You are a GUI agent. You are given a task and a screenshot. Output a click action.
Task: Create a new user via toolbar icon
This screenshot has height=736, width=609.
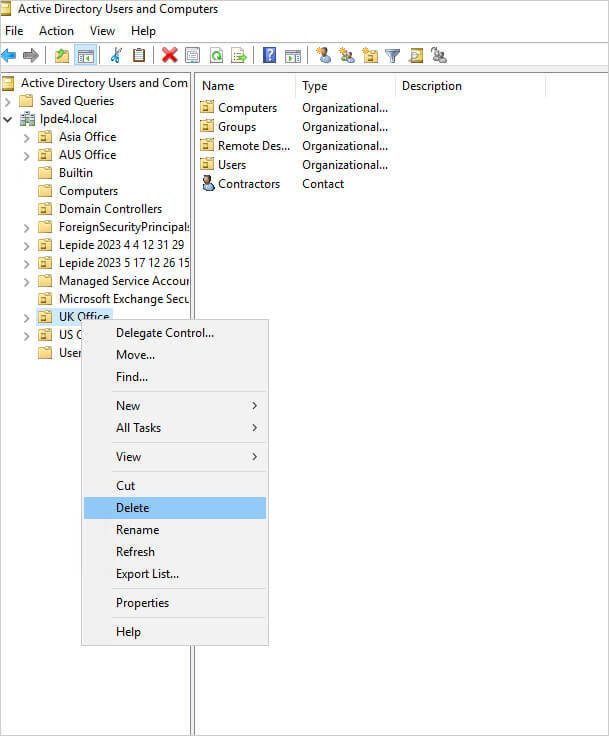324,55
